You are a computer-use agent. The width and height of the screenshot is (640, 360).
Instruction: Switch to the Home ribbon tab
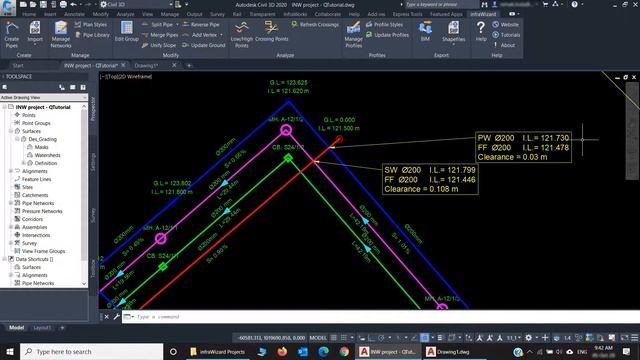coord(29,14)
